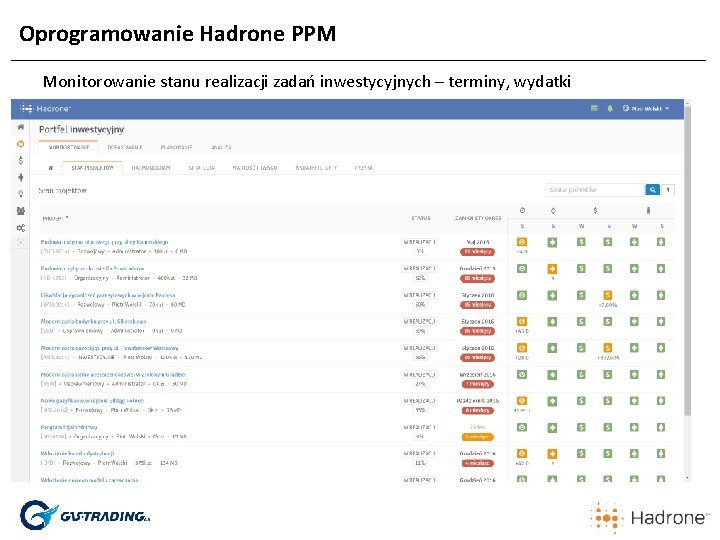This screenshot has height=540, width=720.
Task: Click the hash sub-tab before Stan projektów
Action: pos(51,168)
